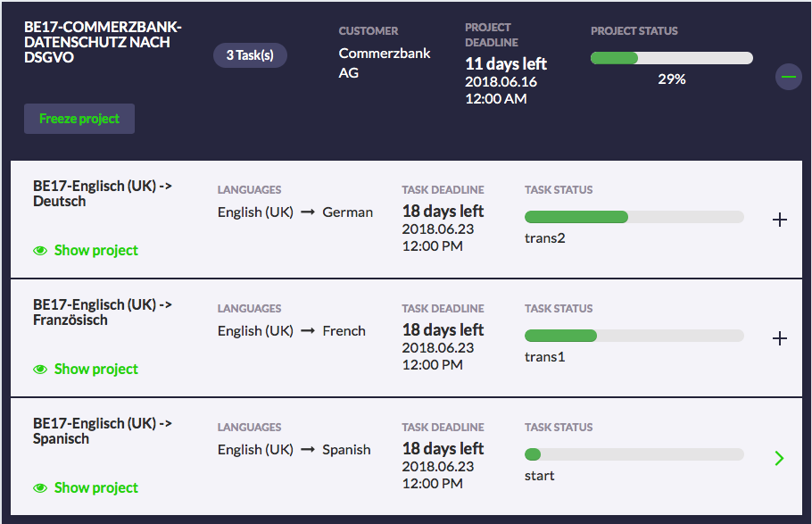Open Show project link for Französisch task
Screen dimensions: 812x524
tap(96, 370)
